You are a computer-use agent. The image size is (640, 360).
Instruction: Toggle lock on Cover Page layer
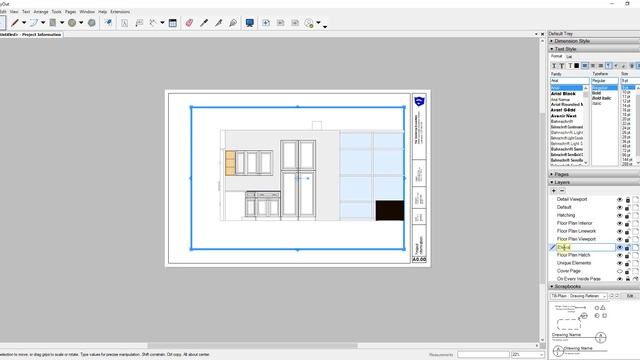click(x=628, y=271)
